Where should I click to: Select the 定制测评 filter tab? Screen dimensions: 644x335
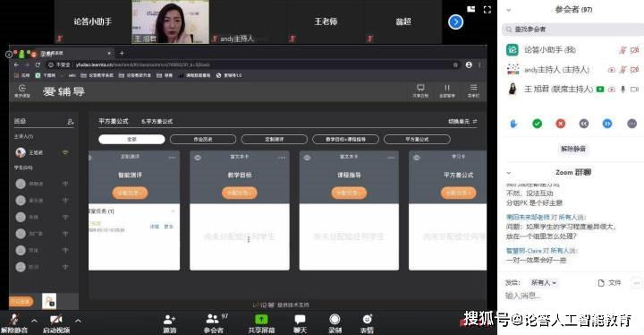(x=274, y=140)
